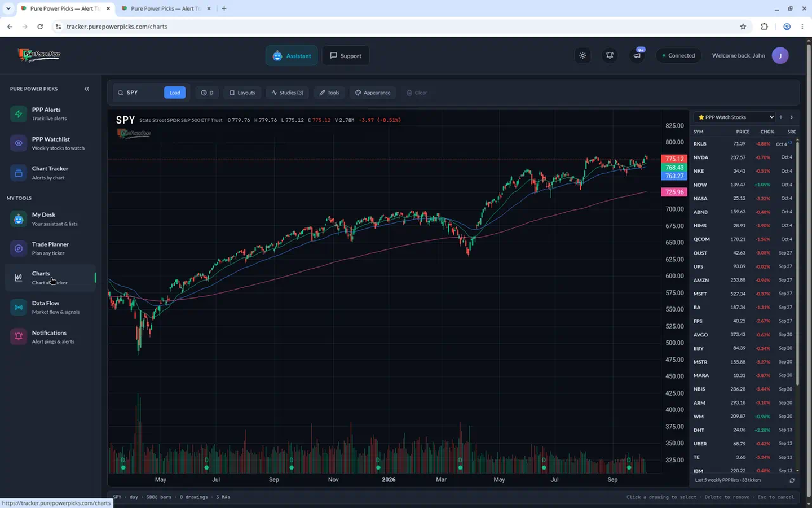The image size is (812, 508).
Task: Open announcements megaphone icon with badge
Action: click(637, 55)
